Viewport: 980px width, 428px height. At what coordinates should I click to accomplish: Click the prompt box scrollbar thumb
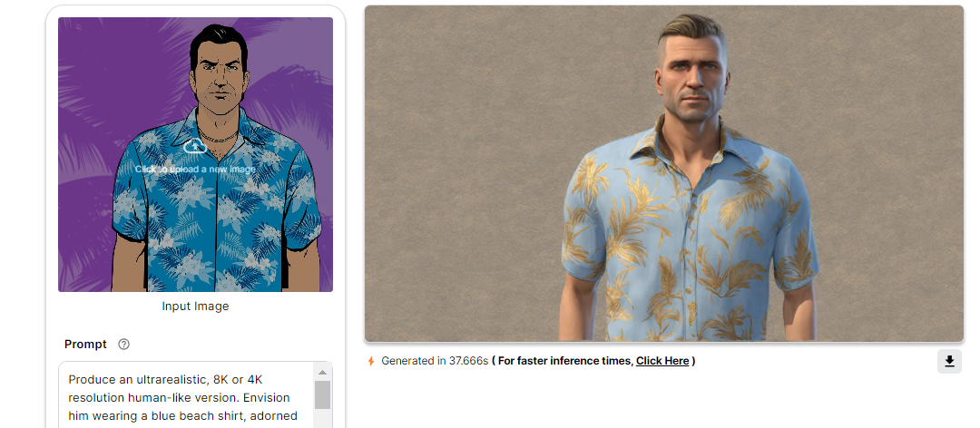[x=322, y=394]
